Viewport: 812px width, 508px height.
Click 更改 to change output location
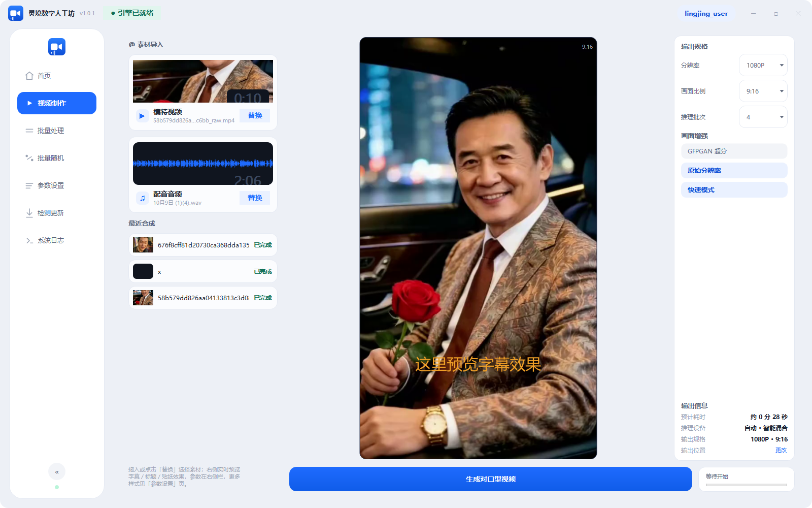781,450
